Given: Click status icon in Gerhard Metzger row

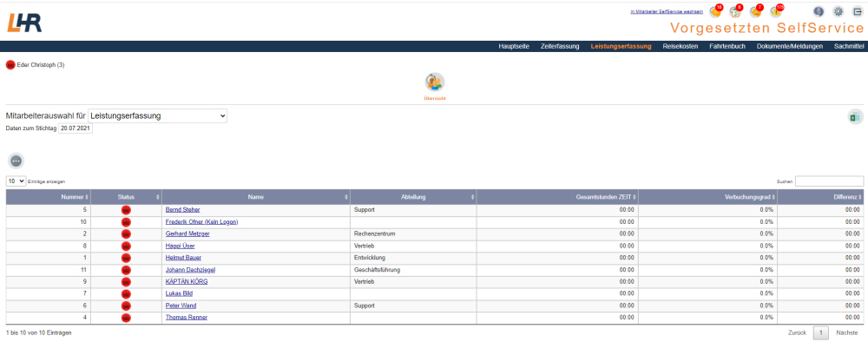Looking at the screenshot, I should (x=126, y=234).
